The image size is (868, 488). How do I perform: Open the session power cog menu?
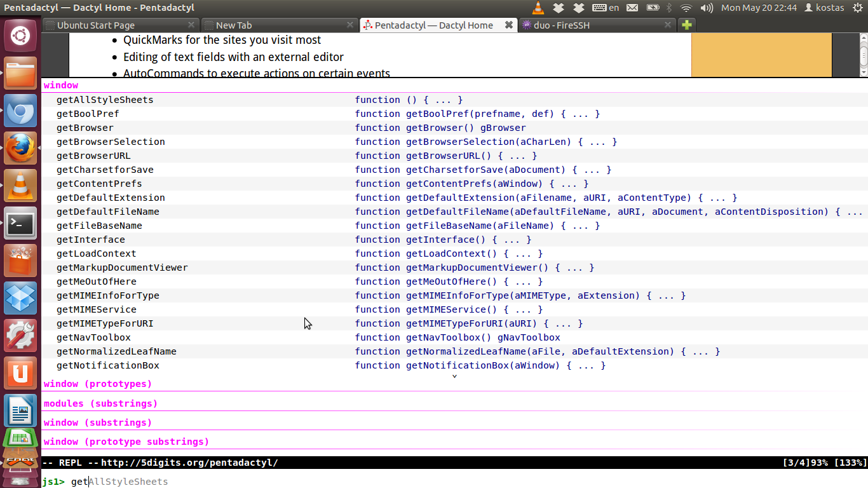(857, 8)
